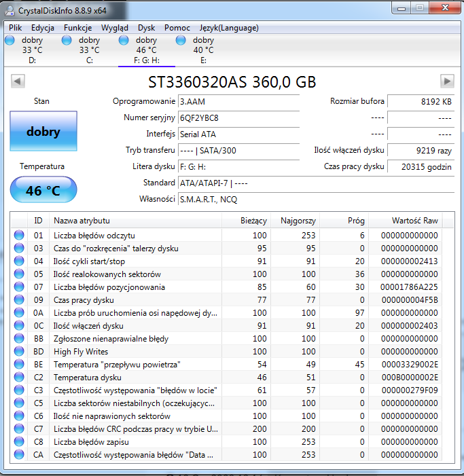Screen dimensions: 464x476
Task: Select row Ilość realokowanych sektorów
Action: 226,274
